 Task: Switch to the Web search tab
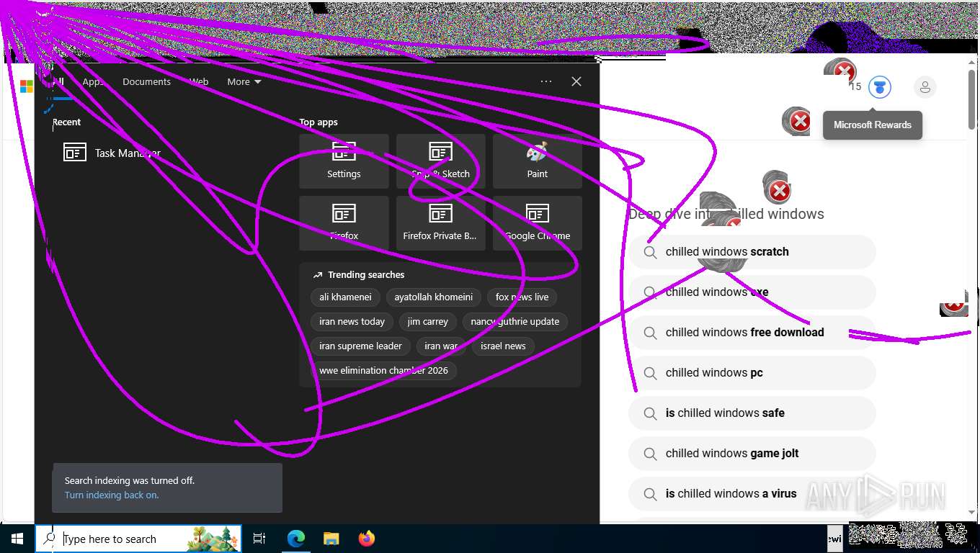[199, 82]
